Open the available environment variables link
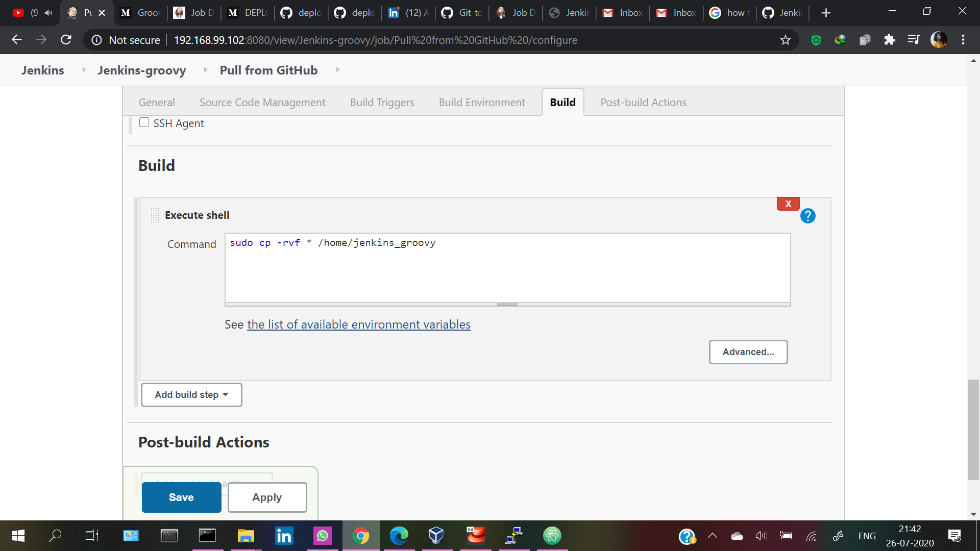 point(358,324)
